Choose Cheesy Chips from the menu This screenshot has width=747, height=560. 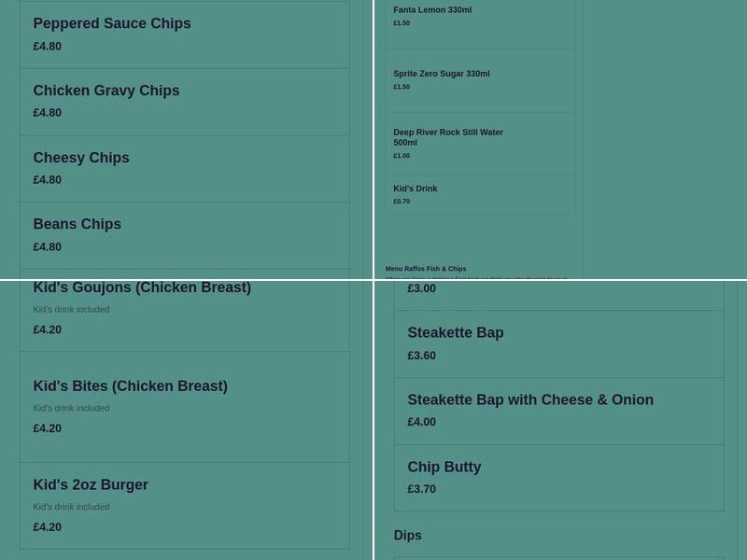pyautogui.click(x=81, y=158)
